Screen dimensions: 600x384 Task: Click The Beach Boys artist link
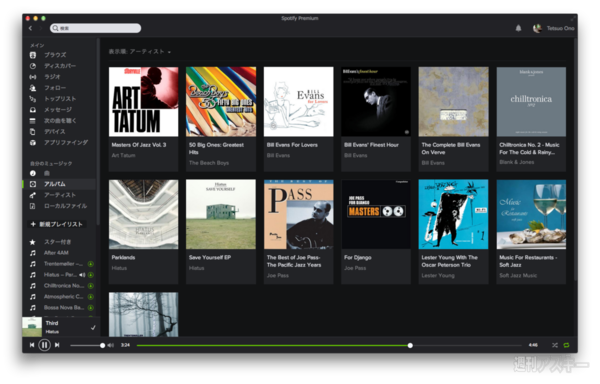209,163
